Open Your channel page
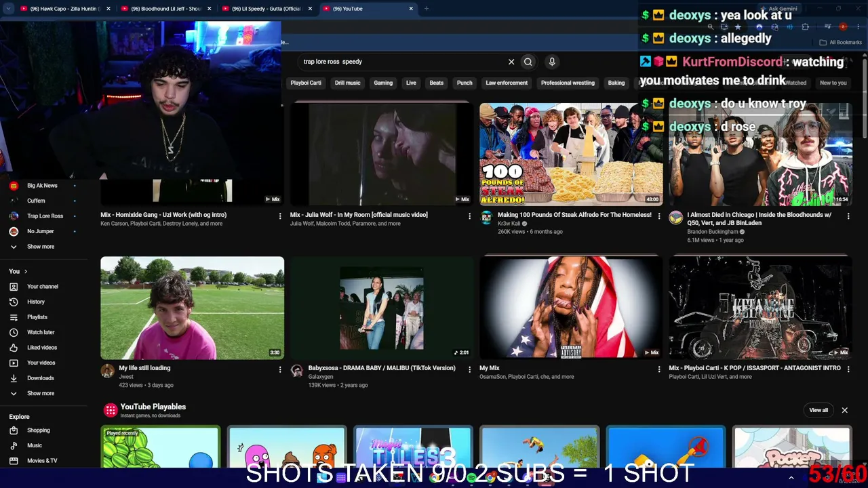The height and width of the screenshot is (488, 868). tap(43, 287)
